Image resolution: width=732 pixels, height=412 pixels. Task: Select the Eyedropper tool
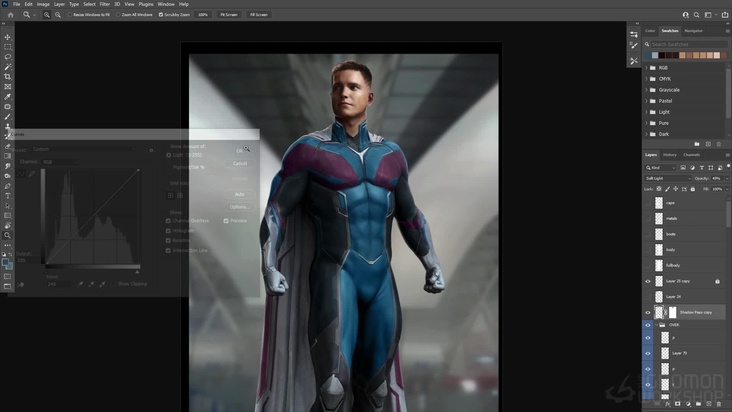click(7, 97)
